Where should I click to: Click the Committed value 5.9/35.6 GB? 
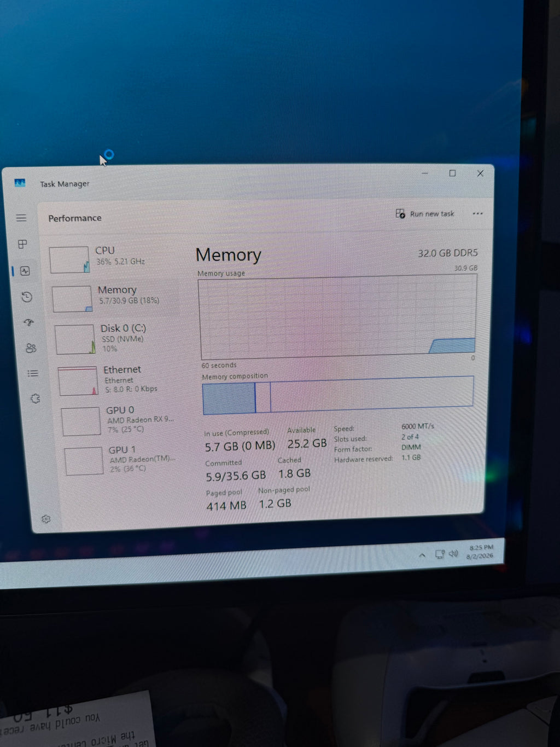[x=236, y=476]
